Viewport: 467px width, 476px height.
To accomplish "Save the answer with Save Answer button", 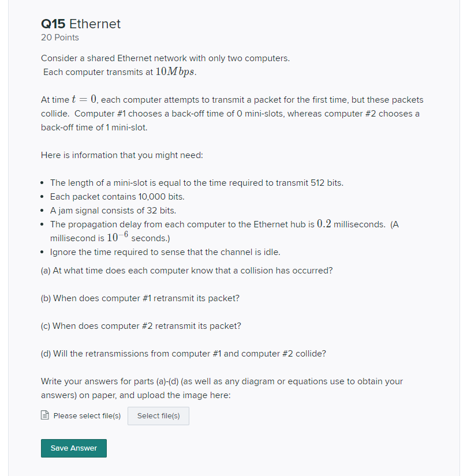I will [x=74, y=448].
